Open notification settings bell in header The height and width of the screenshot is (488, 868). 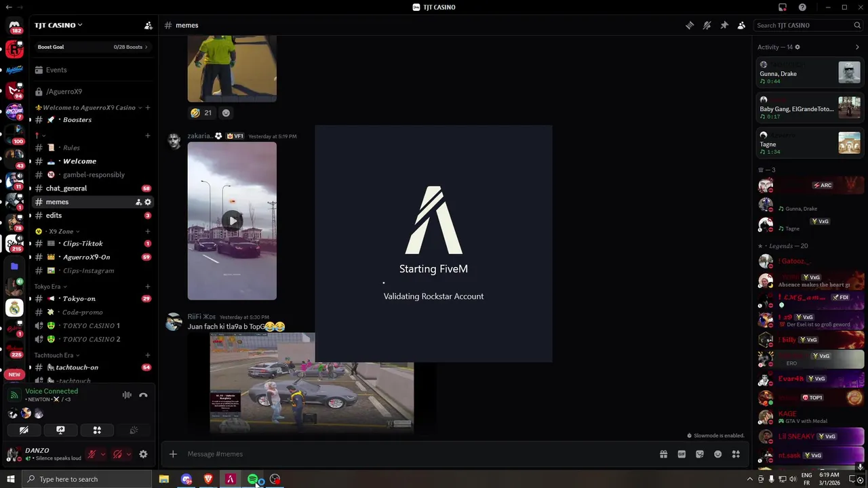(x=707, y=25)
